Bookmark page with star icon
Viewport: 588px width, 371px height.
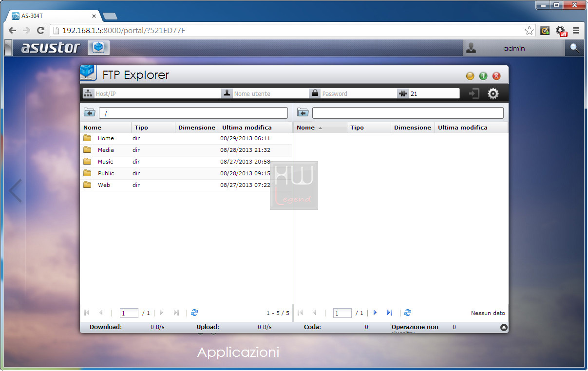pos(529,31)
